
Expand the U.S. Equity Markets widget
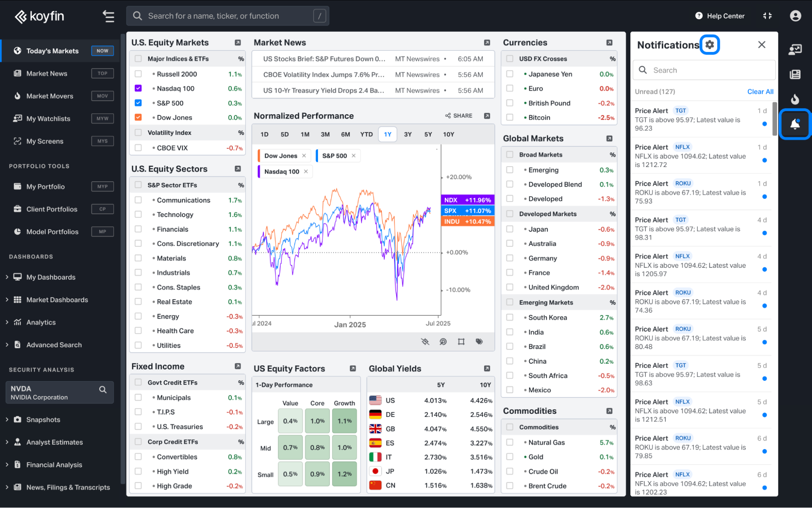[238, 43]
